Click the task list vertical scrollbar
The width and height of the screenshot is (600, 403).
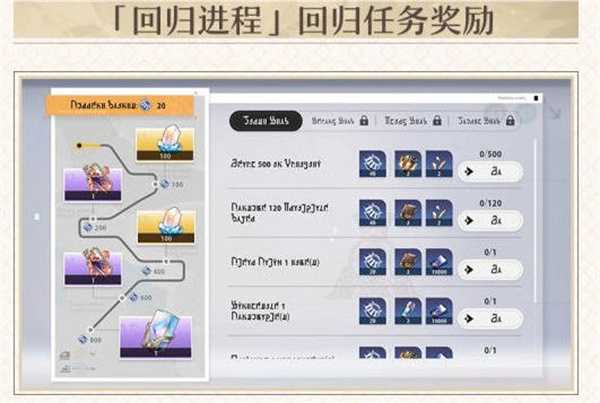coord(535,222)
